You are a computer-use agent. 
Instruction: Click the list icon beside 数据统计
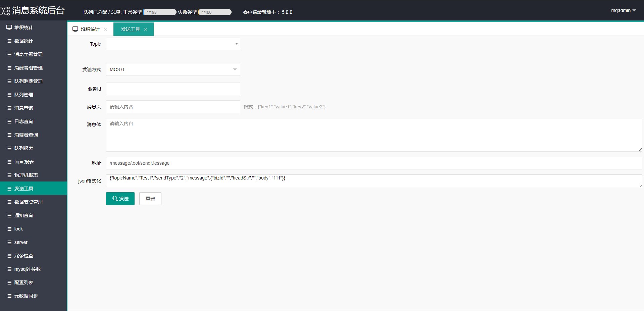tap(9, 41)
